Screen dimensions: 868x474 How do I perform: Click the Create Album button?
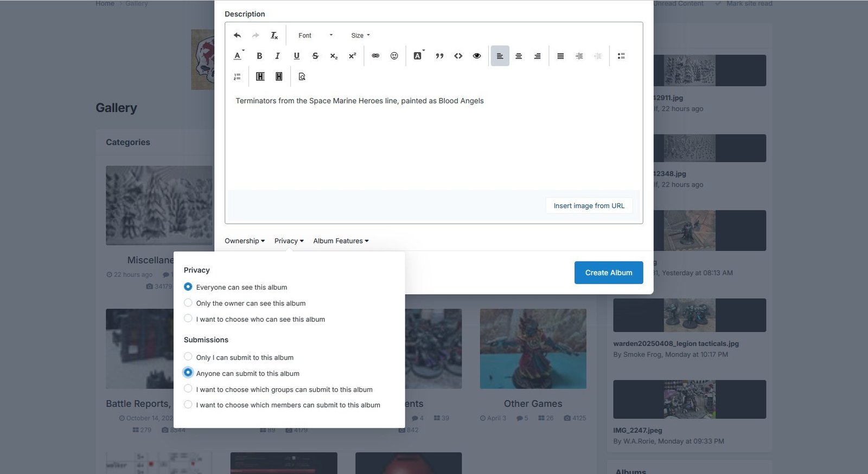click(609, 273)
